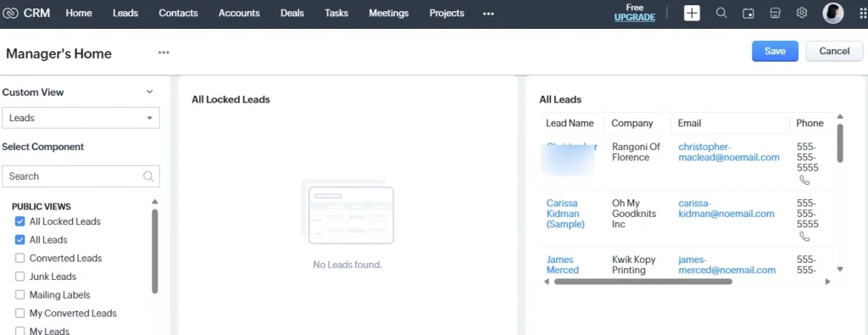868x335 pixels.
Task: Open the settings gear icon
Action: (802, 13)
